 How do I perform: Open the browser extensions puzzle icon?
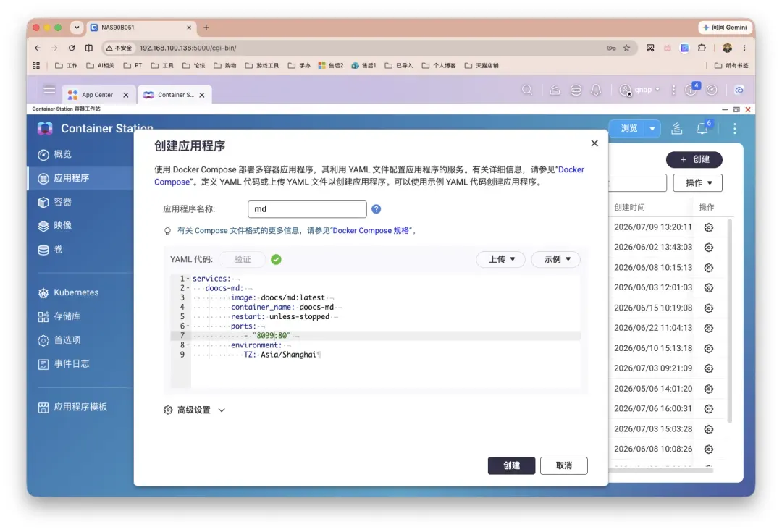(x=702, y=48)
